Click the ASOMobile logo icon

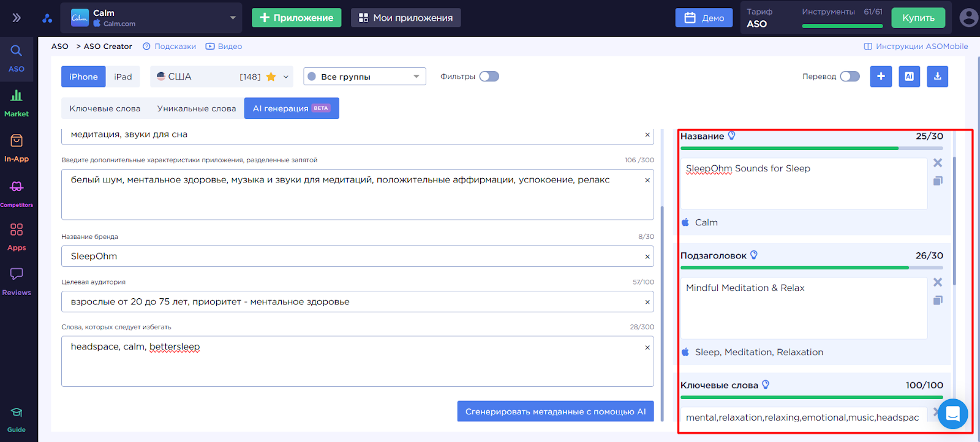47,18
